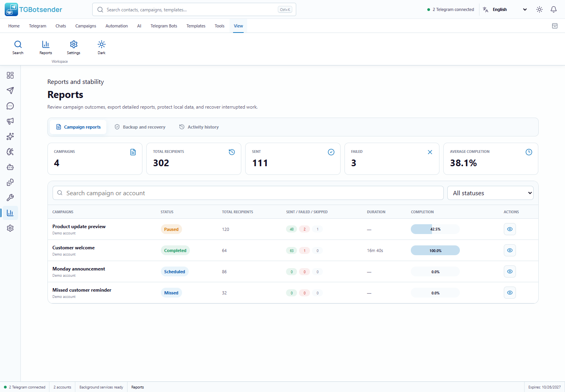Click the TGBotsender logo
The width and height of the screenshot is (565, 392).
pos(34,9)
